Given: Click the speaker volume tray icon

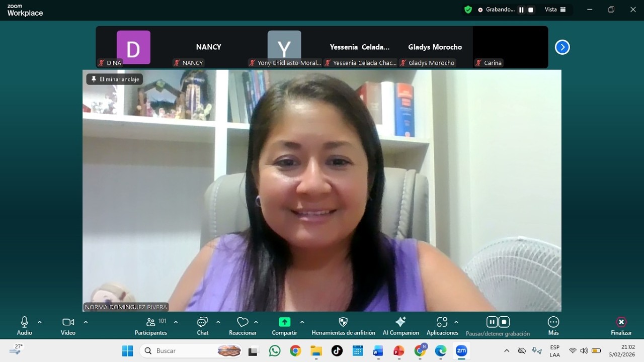Looking at the screenshot, I should (584, 351).
